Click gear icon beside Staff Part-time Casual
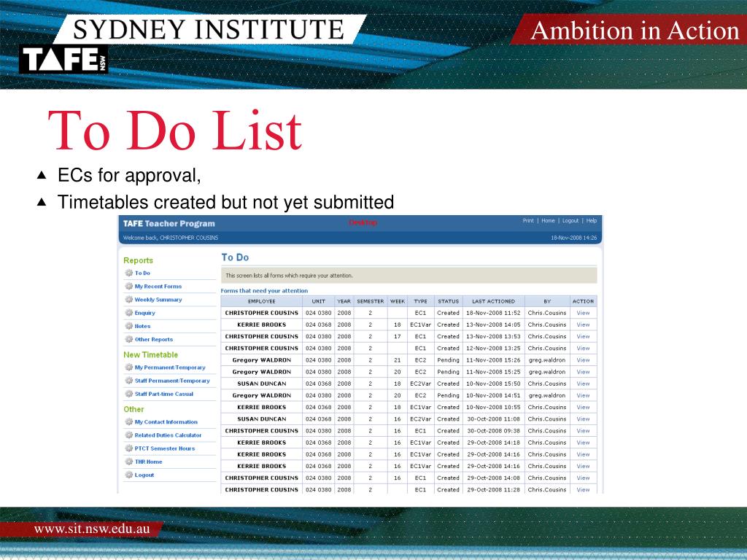The height and width of the screenshot is (560, 747). coord(128,394)
